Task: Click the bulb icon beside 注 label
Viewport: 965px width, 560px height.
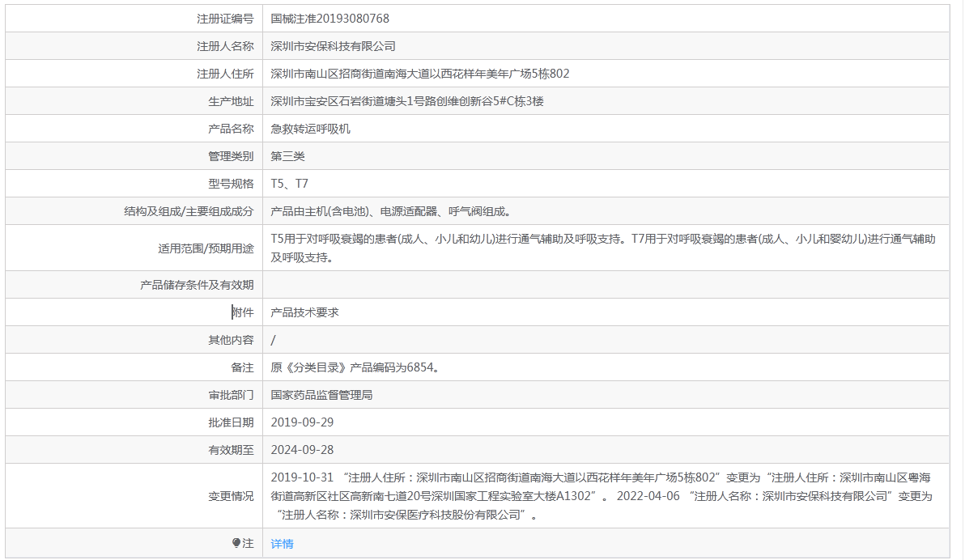Action: 236,543
